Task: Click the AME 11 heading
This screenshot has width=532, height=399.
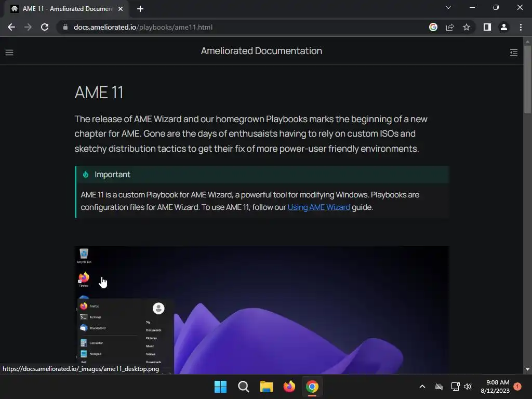Action: (x=99, y=92)
